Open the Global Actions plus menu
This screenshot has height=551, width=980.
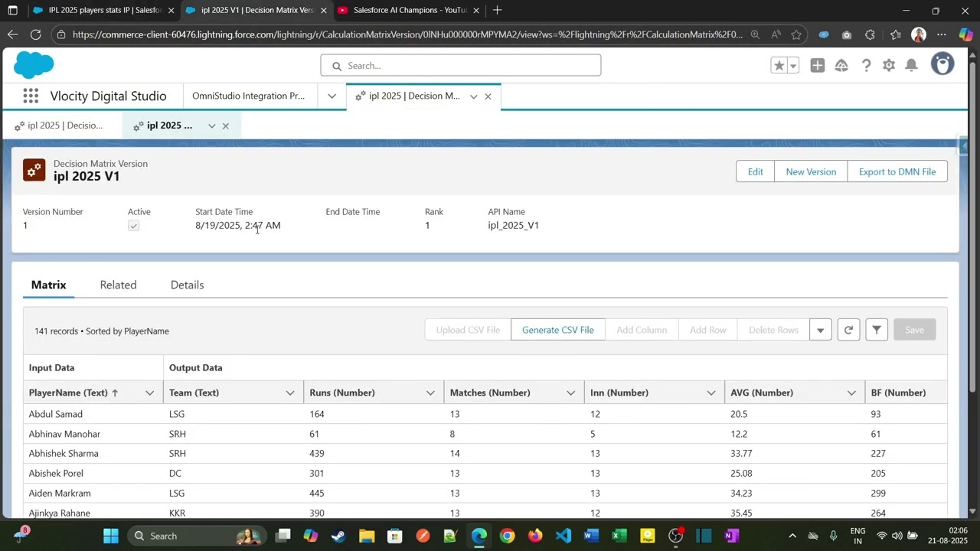818,66
